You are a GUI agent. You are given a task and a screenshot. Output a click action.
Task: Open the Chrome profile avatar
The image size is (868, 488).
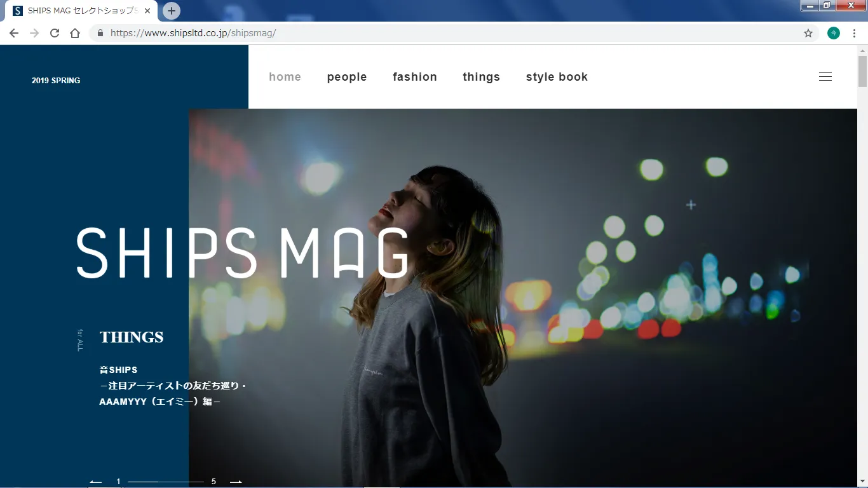pyautogui.click(x=834, y=33)
